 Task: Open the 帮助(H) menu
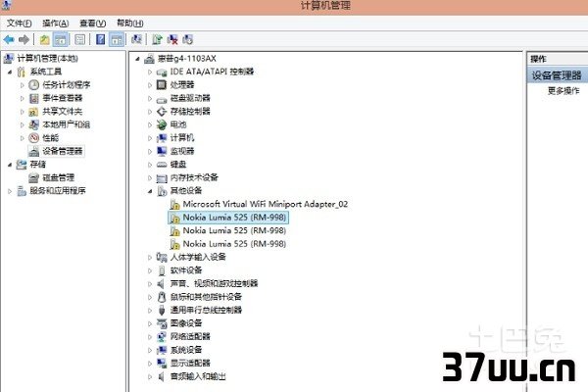129,24
